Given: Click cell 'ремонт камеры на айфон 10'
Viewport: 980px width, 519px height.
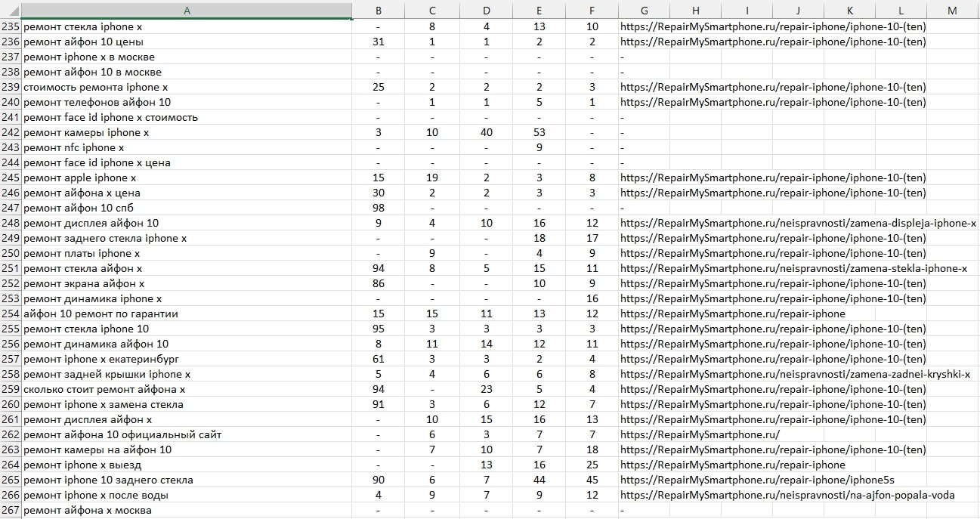Looking at the screenshot, I should (x=187, y=449).
